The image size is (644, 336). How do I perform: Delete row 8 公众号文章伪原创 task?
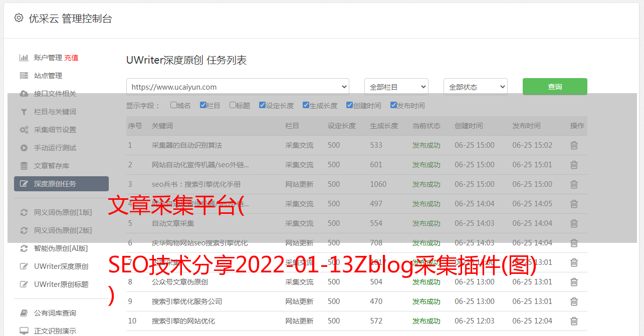coord(574,282)
